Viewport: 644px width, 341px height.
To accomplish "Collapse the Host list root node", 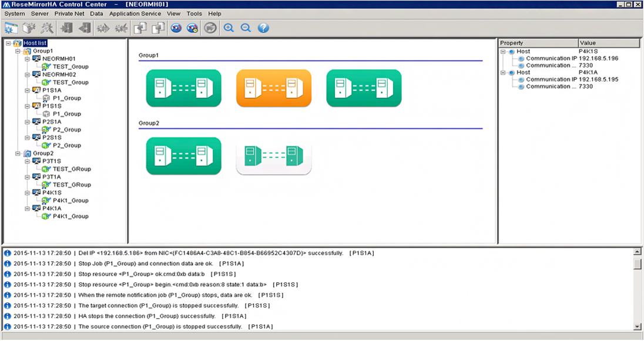I will coord(8,43).
